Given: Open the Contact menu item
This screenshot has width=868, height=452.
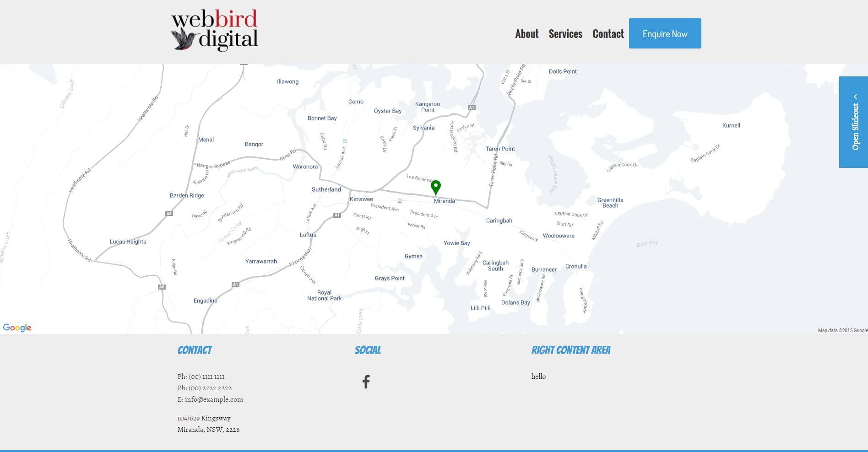Looking at the screenshot, I should [x=608, y=34].
